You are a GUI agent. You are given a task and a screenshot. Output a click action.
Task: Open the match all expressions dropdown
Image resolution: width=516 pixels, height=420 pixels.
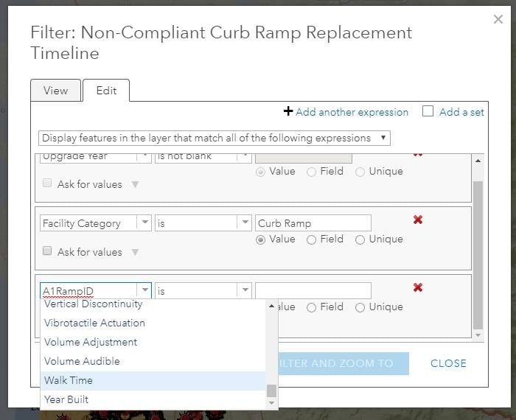pos(215,138)
